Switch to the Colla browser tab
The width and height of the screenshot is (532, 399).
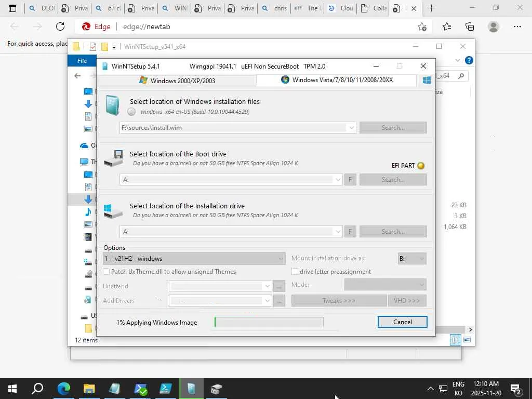pos(374,8)
